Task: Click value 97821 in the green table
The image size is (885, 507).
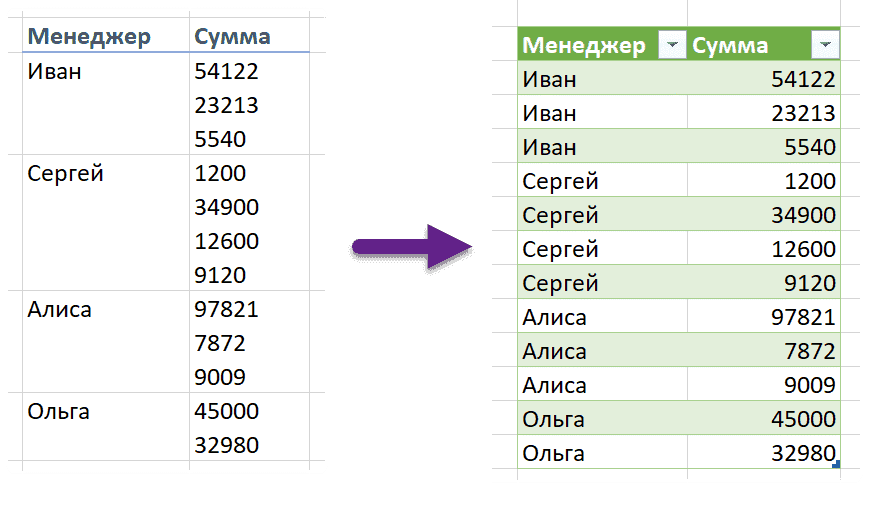Action: pyautogui.click(x=803, y=317)
